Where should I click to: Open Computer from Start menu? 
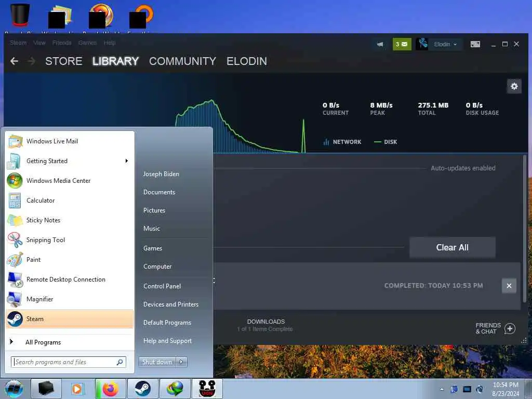click(157, 267)
